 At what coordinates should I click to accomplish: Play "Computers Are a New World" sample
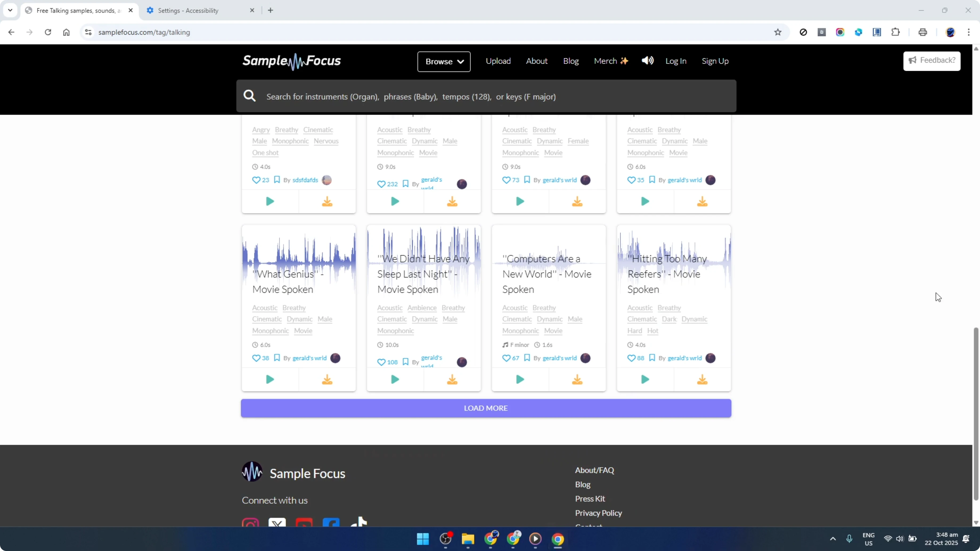coord(520,379)
